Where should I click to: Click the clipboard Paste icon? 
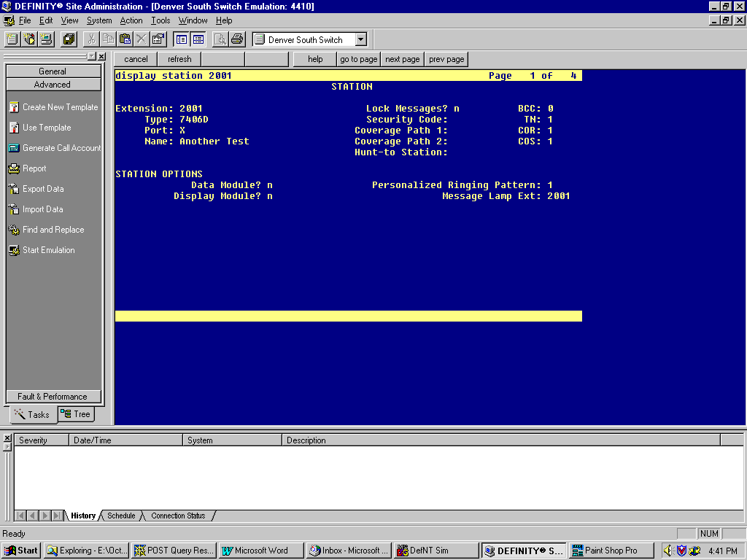(125, 39)
